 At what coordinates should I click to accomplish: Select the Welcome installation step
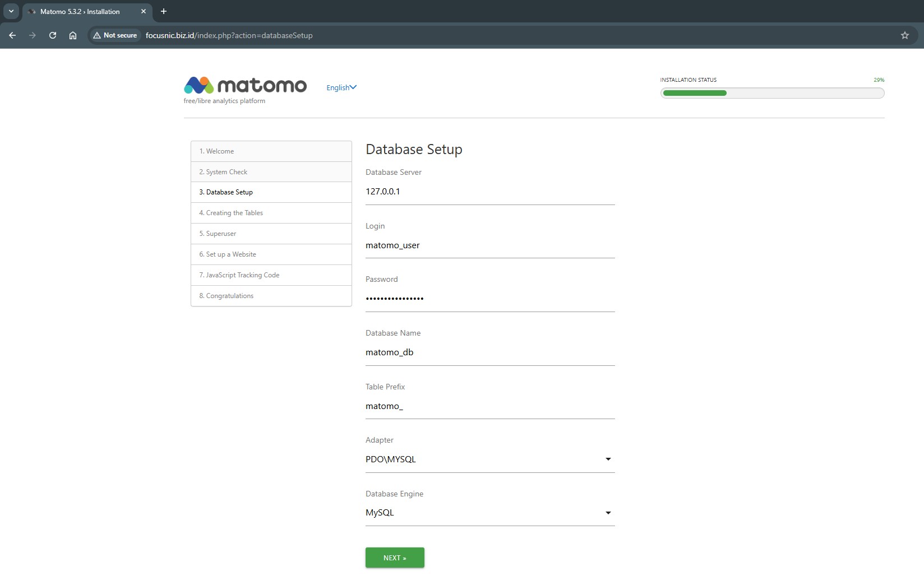(x=271, y=151)
